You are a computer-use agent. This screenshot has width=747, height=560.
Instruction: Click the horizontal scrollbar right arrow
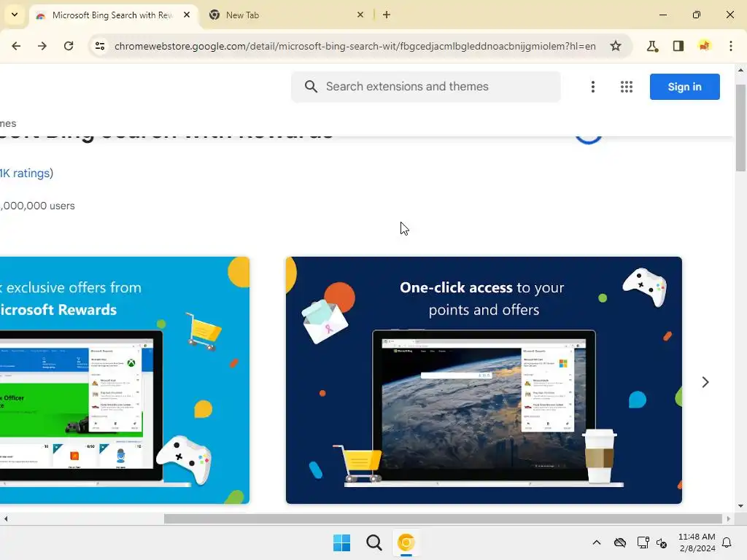pyautogui.click(x=728, y=518)
